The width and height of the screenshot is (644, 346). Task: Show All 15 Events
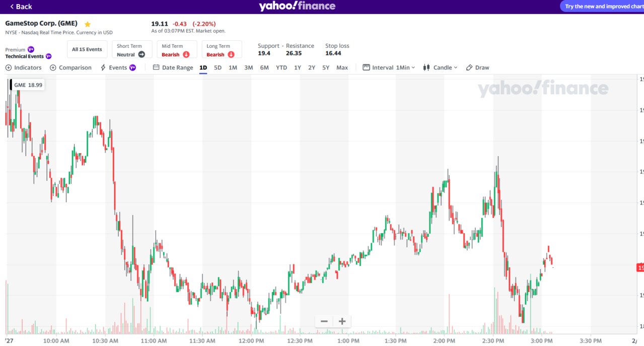(87, 49)
